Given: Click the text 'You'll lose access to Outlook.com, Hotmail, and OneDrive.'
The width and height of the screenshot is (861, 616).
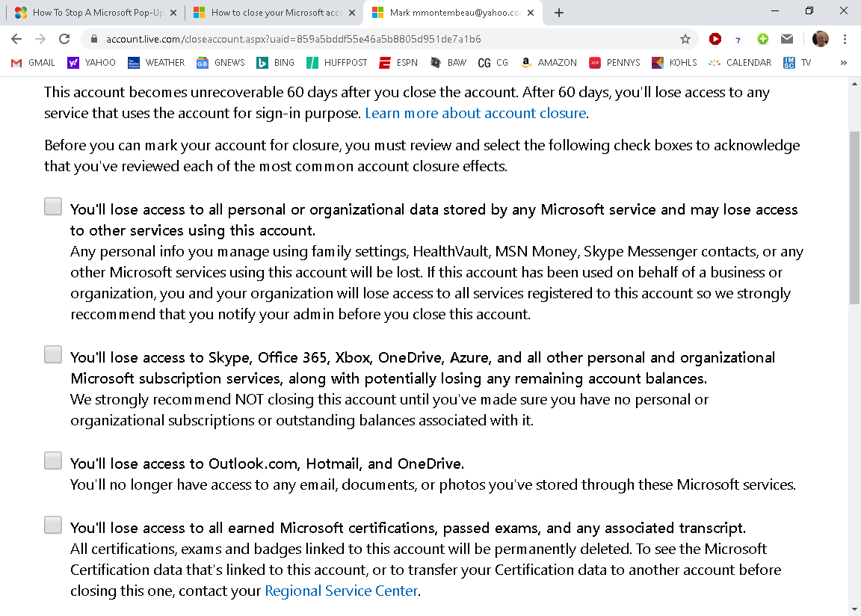Looking at the screenshot, I should [267, 464].
